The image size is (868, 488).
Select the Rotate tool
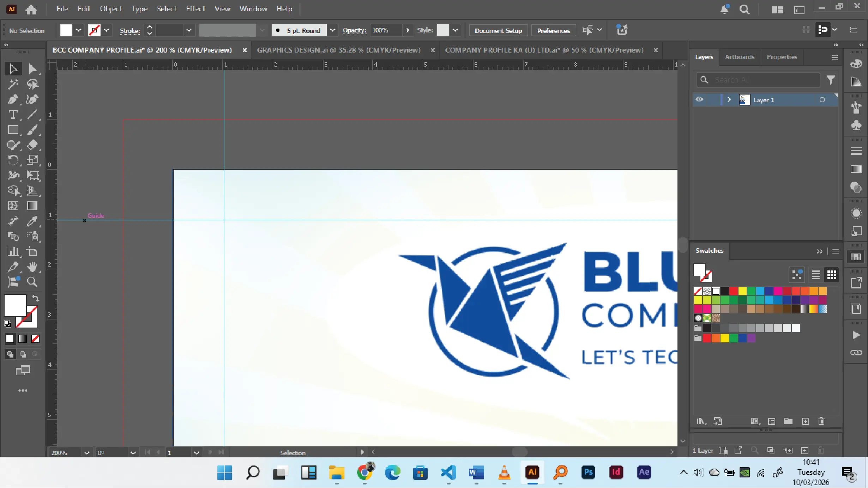pos(13,160)
